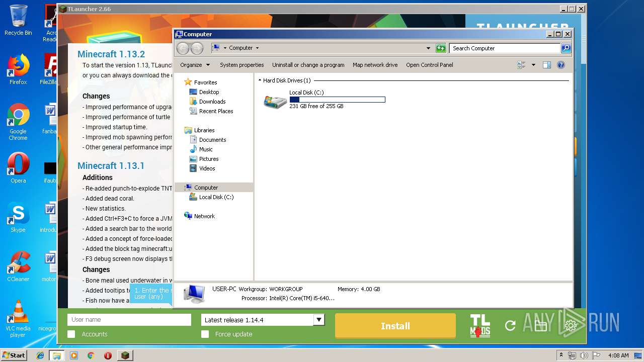Click Chrome icon in taskbar
Screen dimensions: 644x362
point(91,355)
